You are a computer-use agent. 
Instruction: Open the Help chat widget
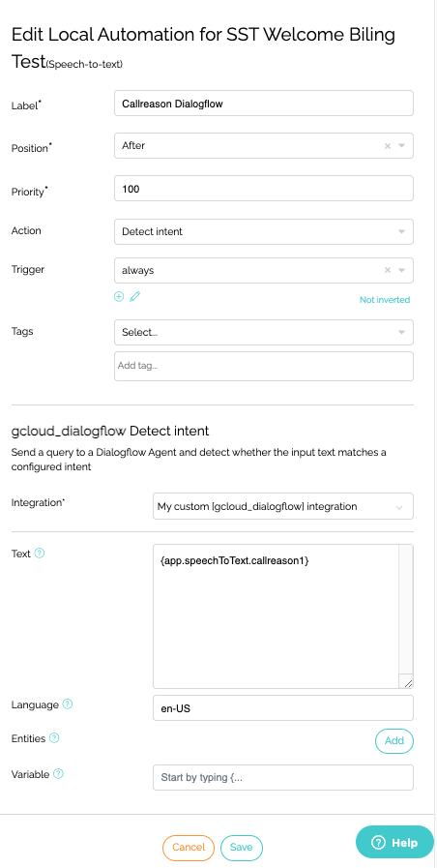coord(394,843)
